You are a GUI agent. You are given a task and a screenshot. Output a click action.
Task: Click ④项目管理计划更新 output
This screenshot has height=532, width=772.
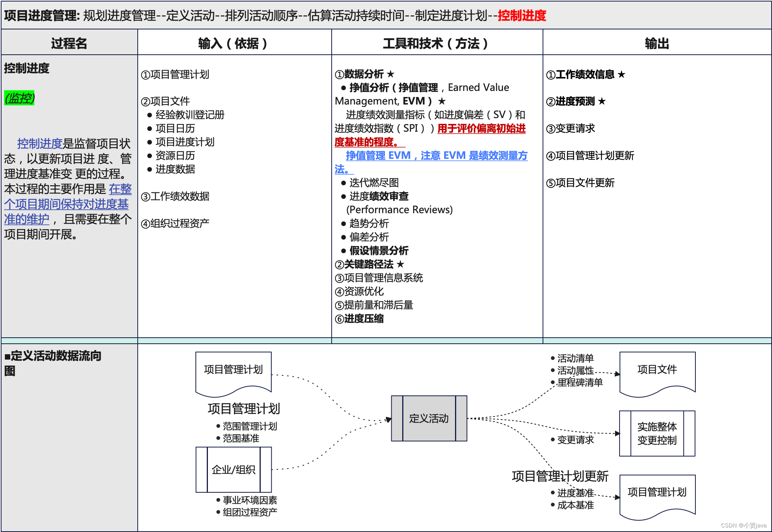pyautogui.click(x=590, y=155)
